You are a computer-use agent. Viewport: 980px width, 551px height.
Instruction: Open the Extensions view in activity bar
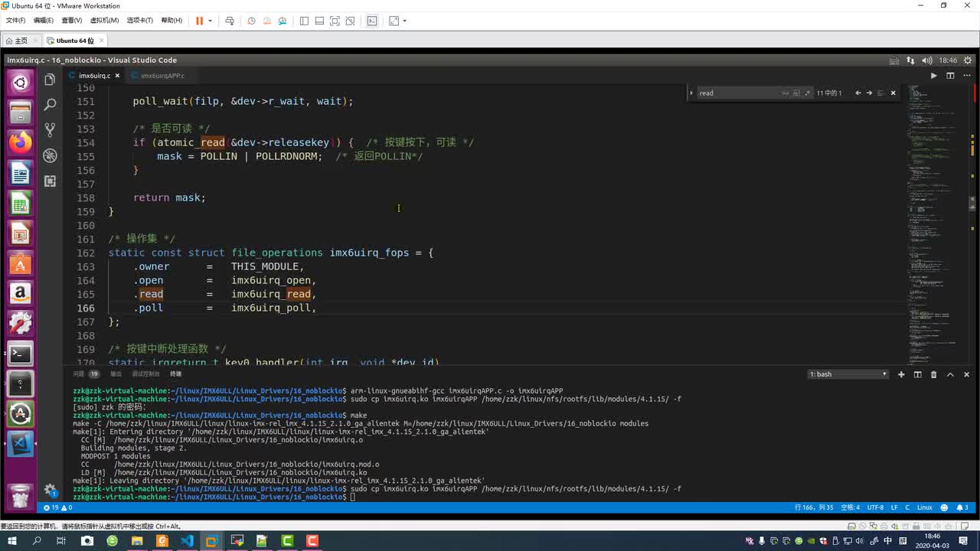tap(51, 181)
